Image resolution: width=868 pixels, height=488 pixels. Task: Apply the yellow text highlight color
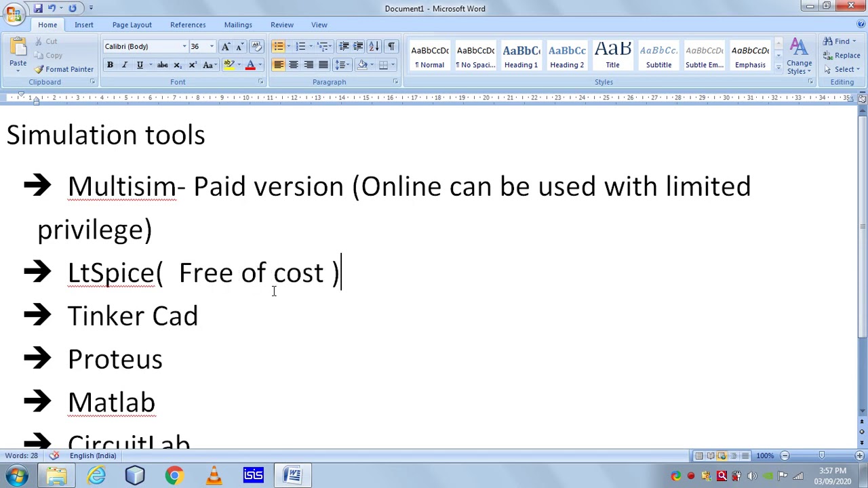[x=229, y=65]
